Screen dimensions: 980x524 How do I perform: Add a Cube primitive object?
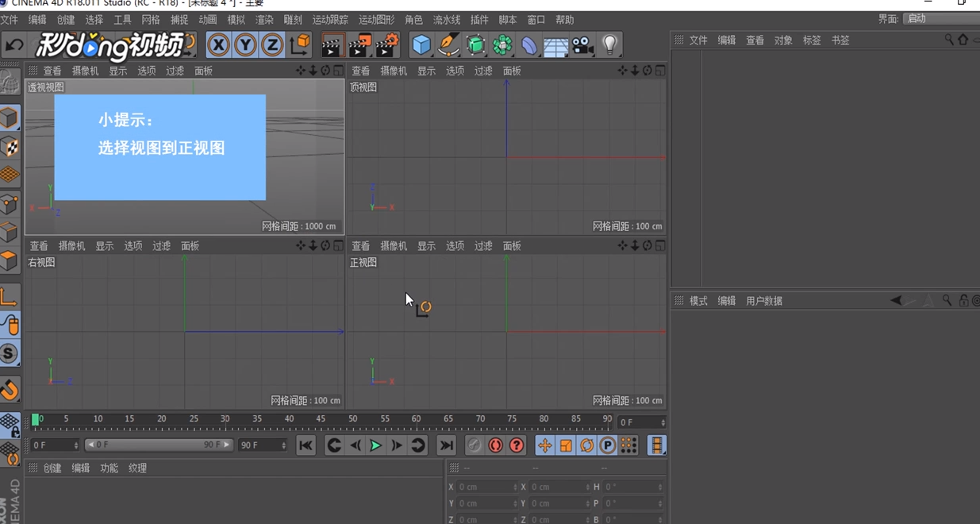pyautogui.click(x=421, y=45)
